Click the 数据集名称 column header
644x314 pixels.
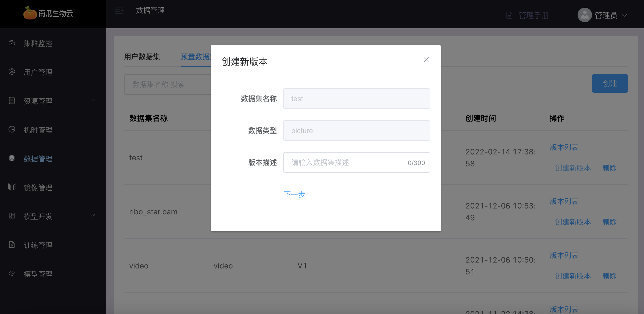(149, 118)
